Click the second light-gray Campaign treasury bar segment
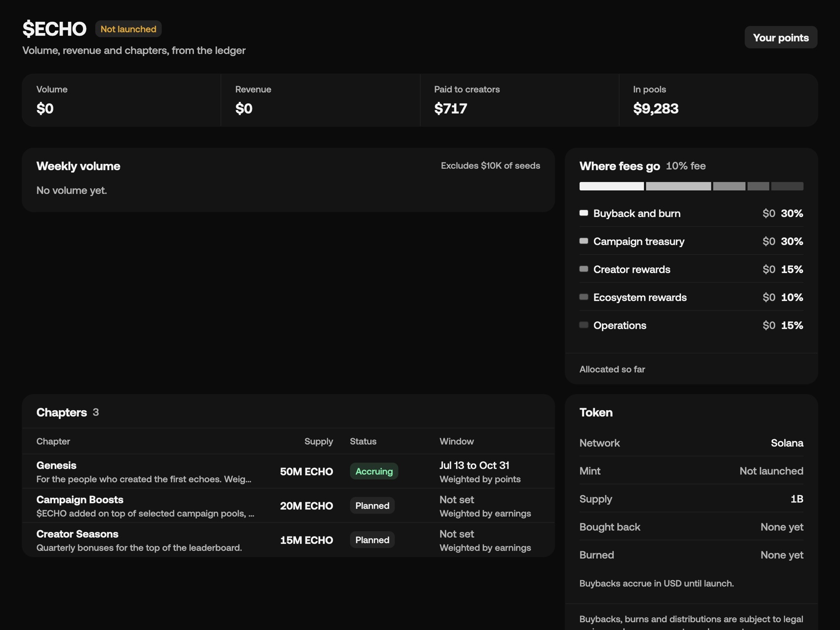This screenshot has width=840, height=630. [x=678, y=186]
